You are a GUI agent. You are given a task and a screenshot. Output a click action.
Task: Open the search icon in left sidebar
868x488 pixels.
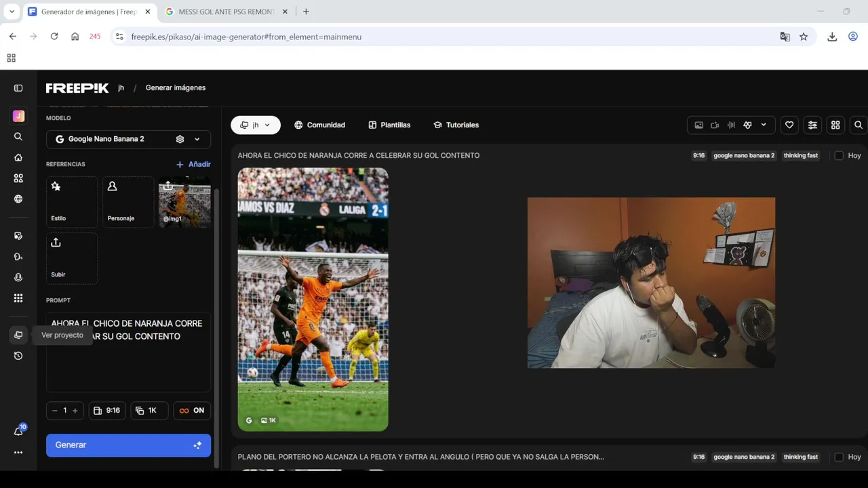pos(18,136)
